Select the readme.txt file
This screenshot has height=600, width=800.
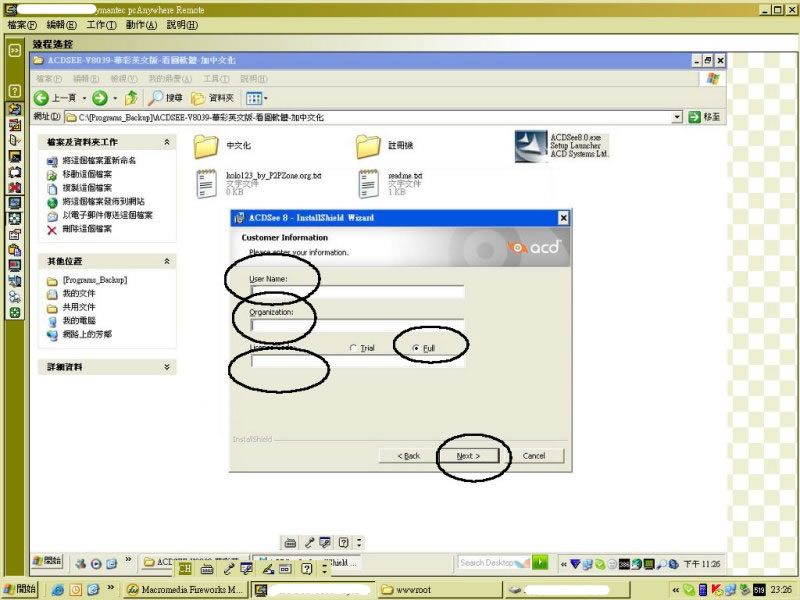click(x=390, y=184)
